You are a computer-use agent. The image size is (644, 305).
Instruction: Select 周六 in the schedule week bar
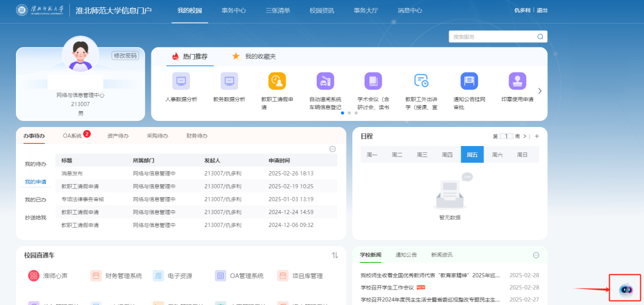[x=497, y=155]
